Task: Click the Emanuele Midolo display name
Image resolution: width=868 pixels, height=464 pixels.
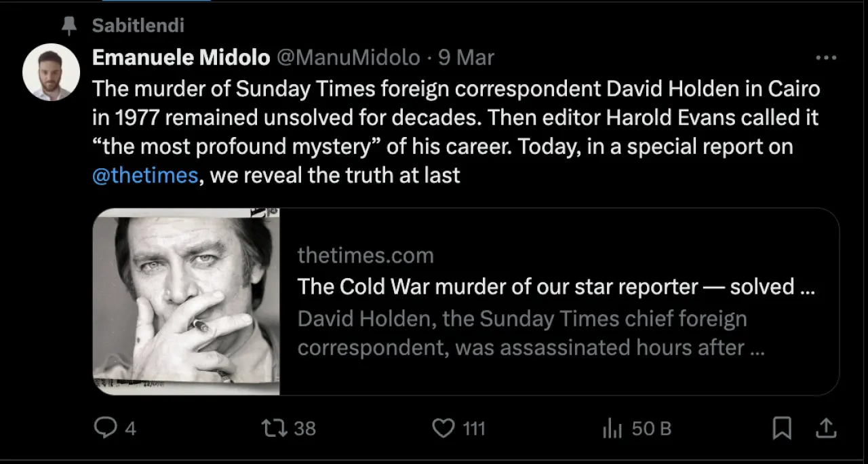Action: coord(181,58)
